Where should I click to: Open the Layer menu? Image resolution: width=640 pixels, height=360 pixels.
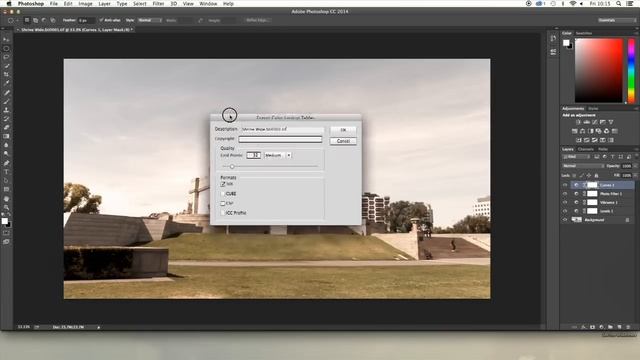click(x=104, y=4)
